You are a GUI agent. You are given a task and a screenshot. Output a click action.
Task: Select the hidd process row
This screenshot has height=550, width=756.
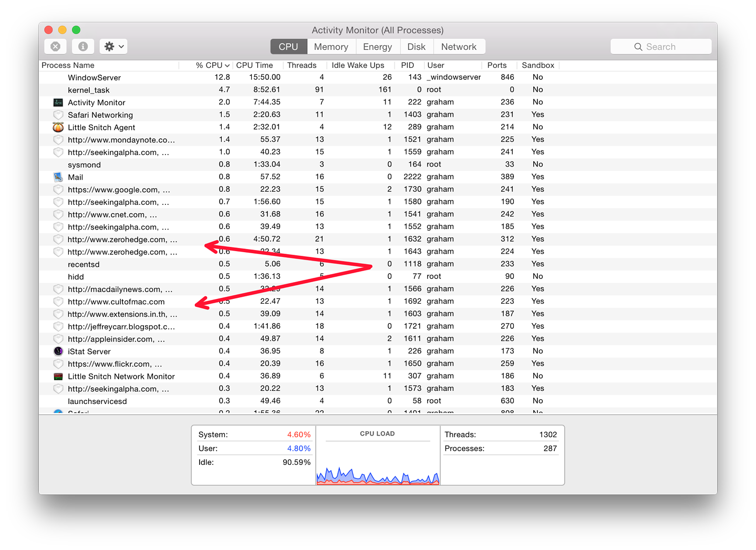coord(378,277)
